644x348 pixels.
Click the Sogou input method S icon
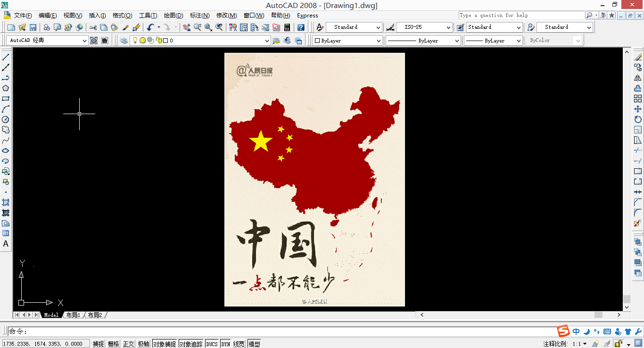coord(563,331)
